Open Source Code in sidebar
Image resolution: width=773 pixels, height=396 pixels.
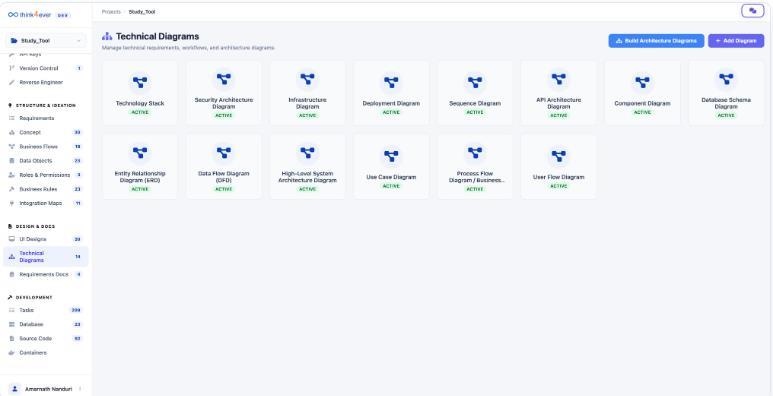pos(45,338)
